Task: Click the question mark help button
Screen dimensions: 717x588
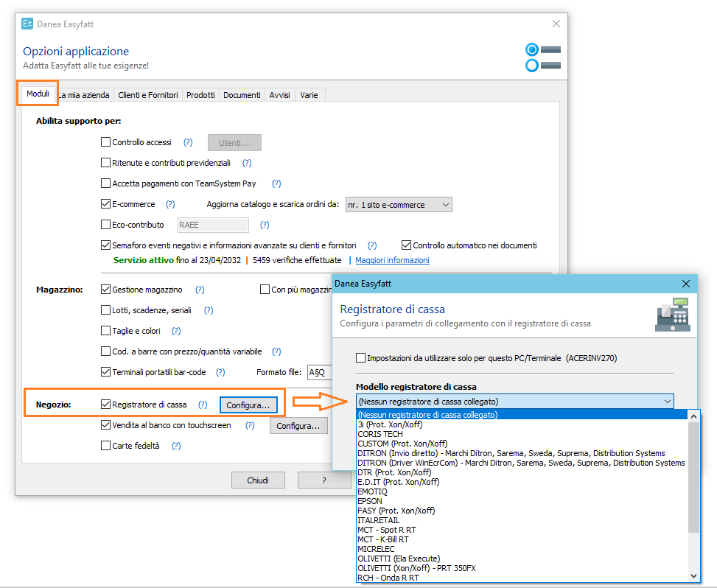Action: tap(324, 480)
